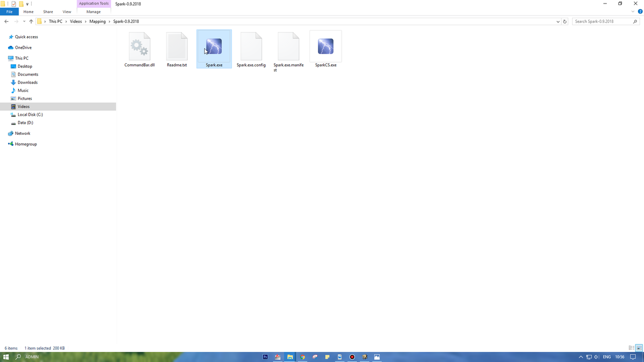Select the Readme.txt file icon
The image size is (644, 362).
tap(177, 46)
